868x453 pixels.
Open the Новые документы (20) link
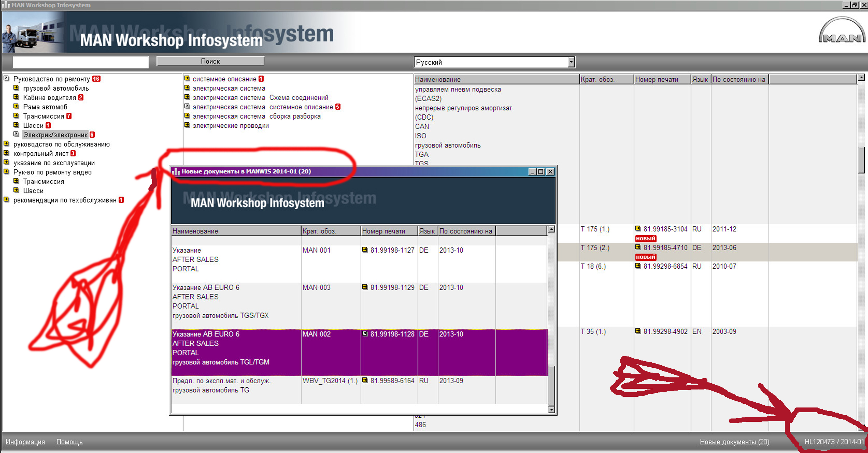pyautogui.click(x=734, y=442)
